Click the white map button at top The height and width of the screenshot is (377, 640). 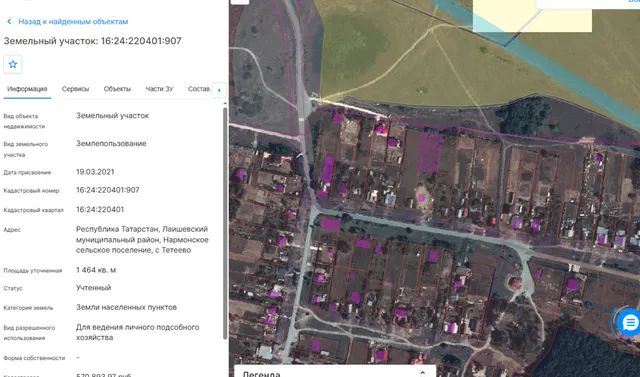(x=240, y=2)
